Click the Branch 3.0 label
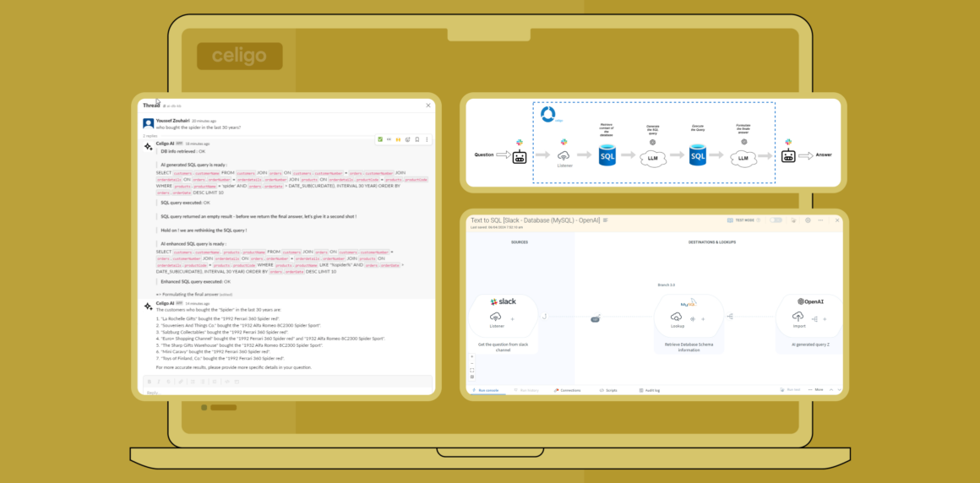This screenshot has width=980, height=483. pyautogui.click(x=667, y=285)
